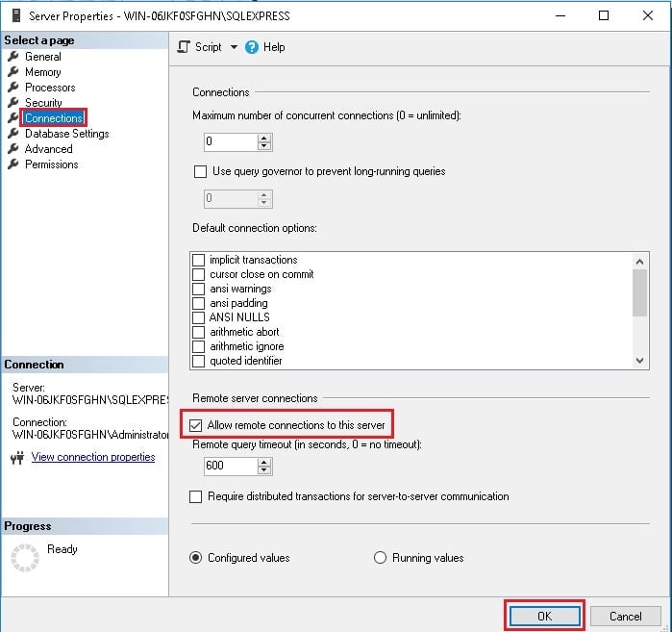
Task: Open View connection properties link
Action: pyautogui.click(x=93, y=457)
